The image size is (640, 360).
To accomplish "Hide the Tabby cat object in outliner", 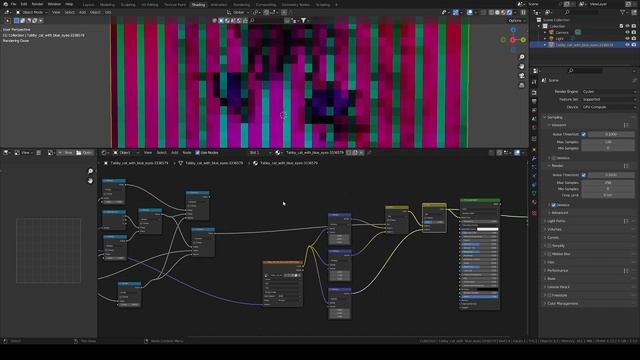I will 627,45.
